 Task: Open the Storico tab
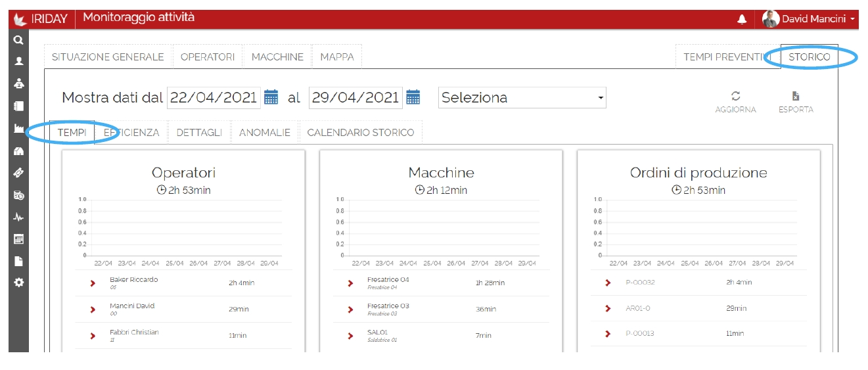coord(809,57)
